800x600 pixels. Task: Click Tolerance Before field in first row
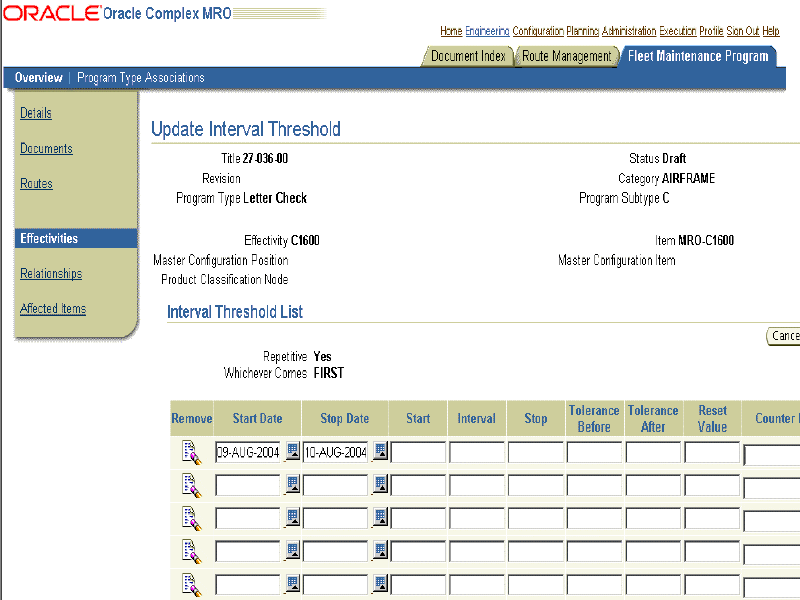[x=594, y=452]
